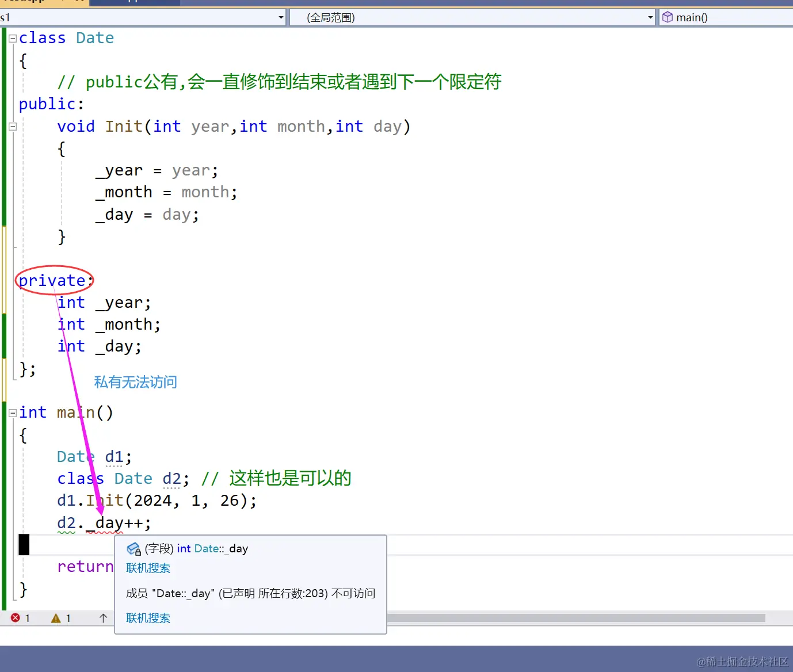Open the main() member dropdown

click(x=726, y=17)
